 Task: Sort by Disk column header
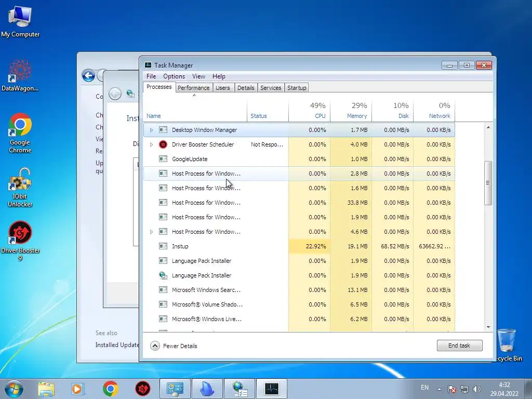click(x=393, y=110)
